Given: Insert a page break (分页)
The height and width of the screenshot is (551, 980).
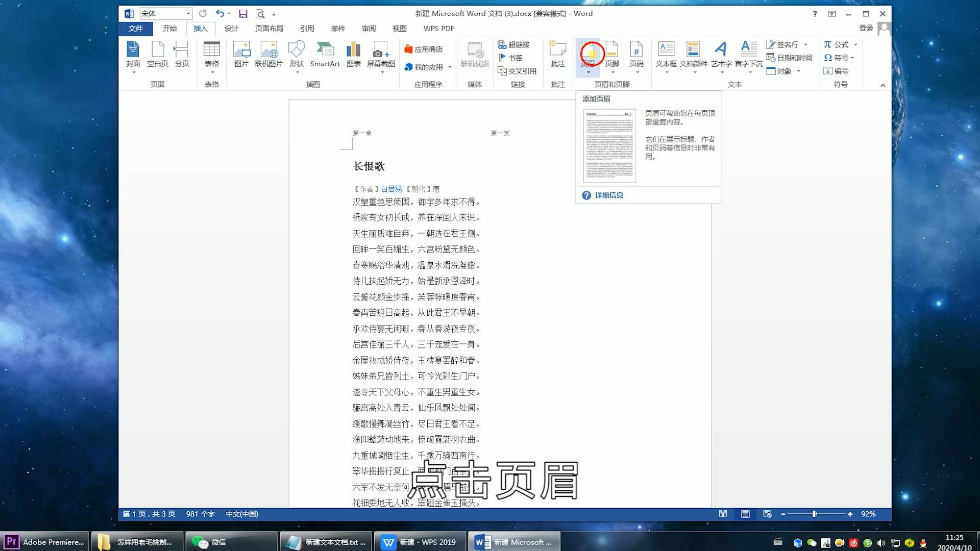Looking at the screenshot, I should coord(182,55).
